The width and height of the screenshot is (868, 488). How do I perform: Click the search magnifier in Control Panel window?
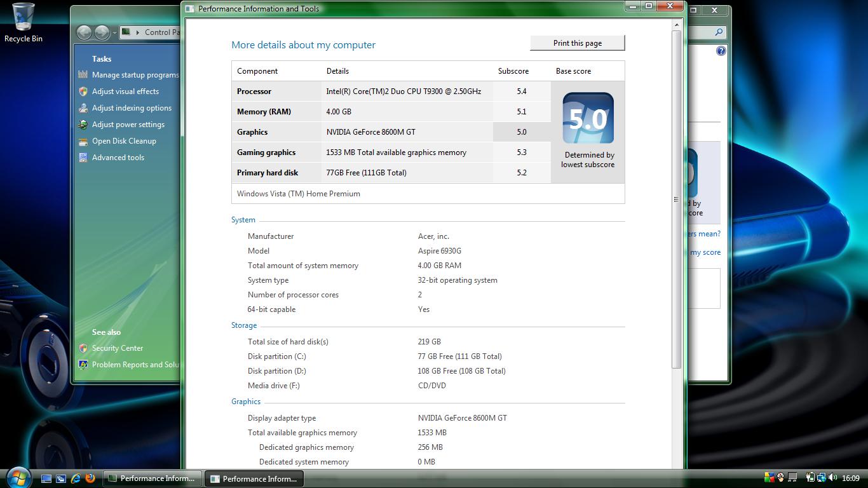click(719, 32)
